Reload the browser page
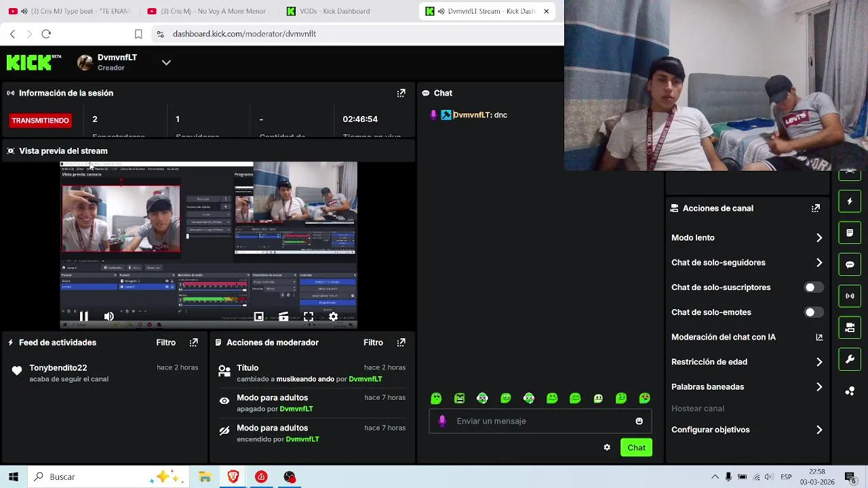 pyautogui.click(x=46, y=34)
